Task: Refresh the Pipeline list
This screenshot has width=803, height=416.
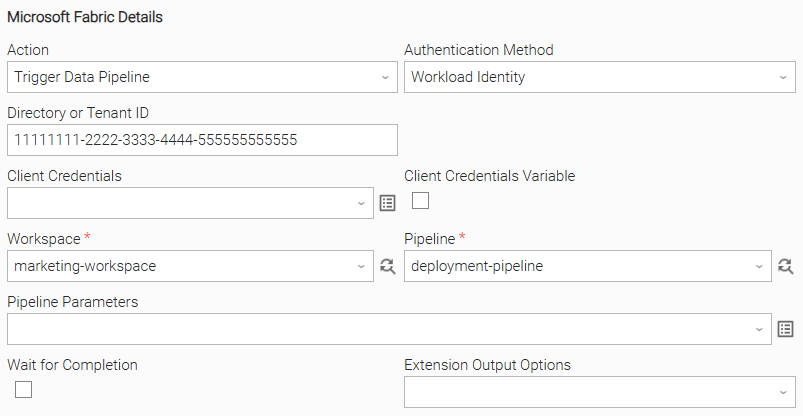Action: point(785,266)
